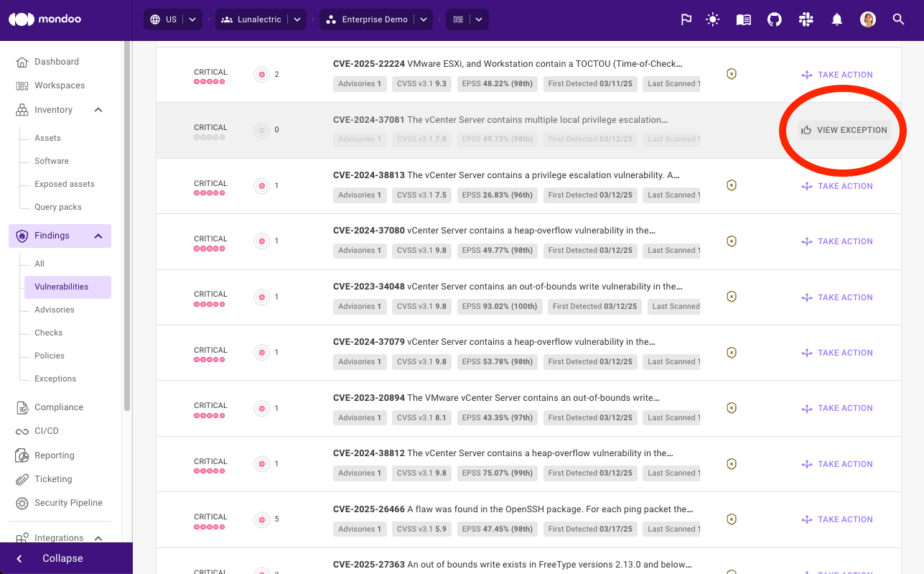Screen dimensions: 924x574
Task: Click exception shield icon for CVE-2024-37079
Action: pyautogui.click(x=732, y=353)
